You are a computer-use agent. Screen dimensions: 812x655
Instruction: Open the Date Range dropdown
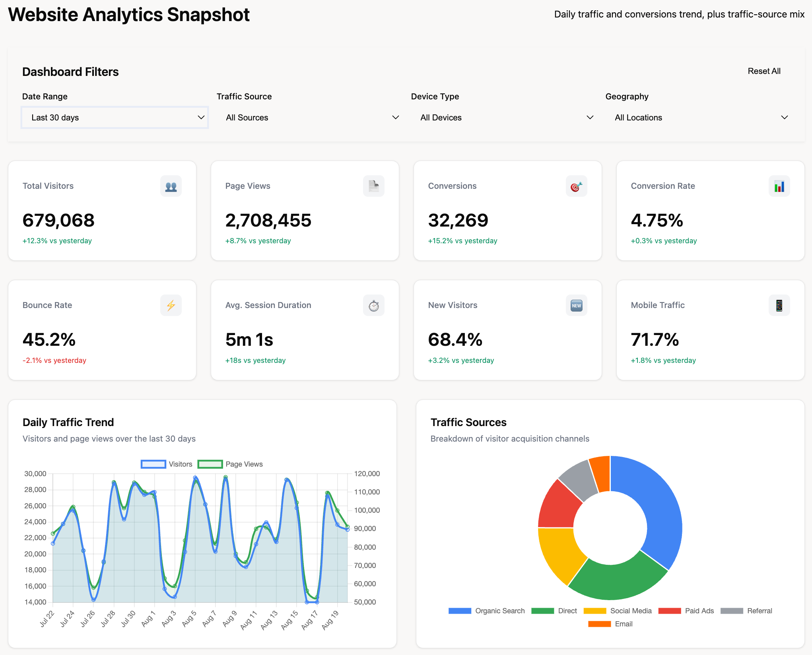114,118
